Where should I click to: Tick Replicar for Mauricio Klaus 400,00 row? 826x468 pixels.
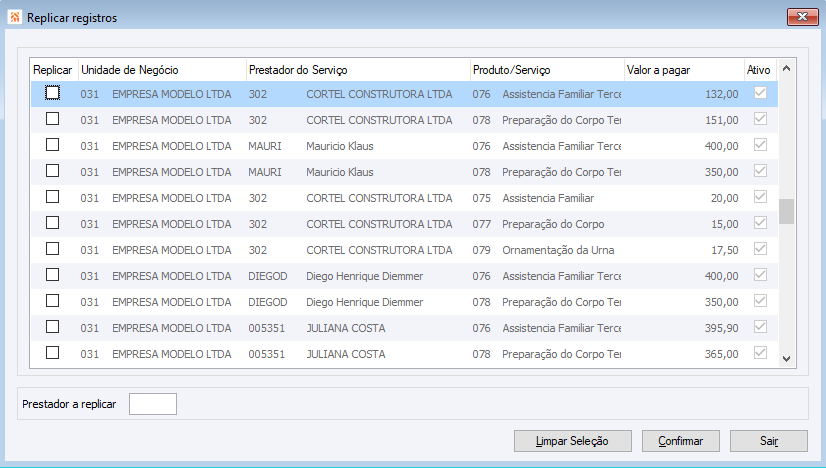[52, 145]
